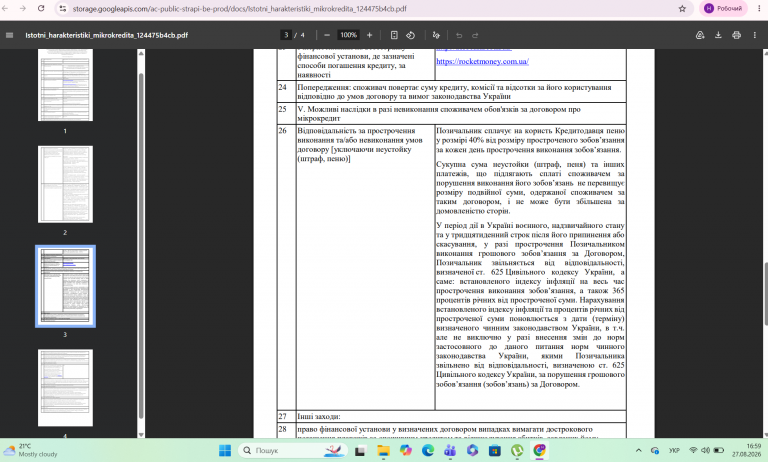
Task: Switch to Chrome on the taskbar
Action: click(539, 450)
